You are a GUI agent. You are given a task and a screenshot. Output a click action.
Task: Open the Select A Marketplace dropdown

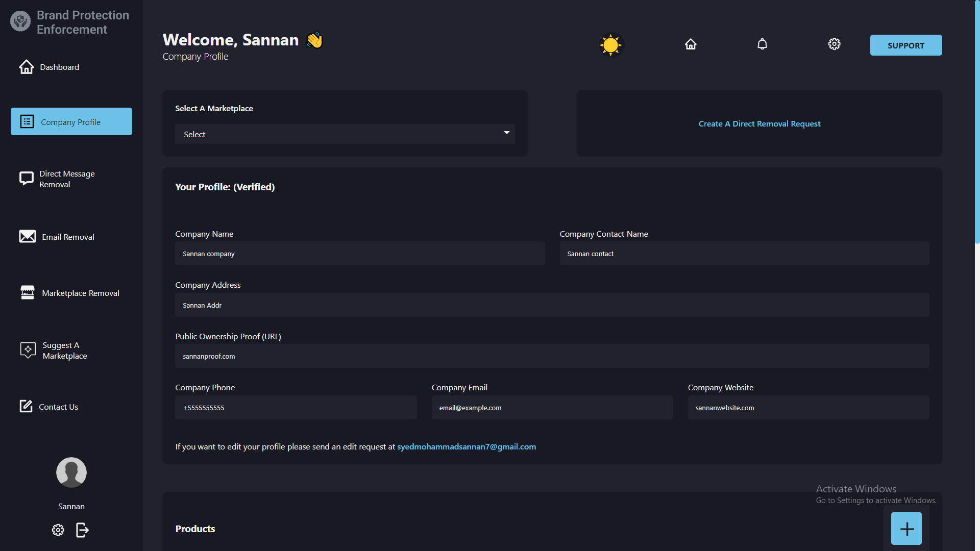345,134
